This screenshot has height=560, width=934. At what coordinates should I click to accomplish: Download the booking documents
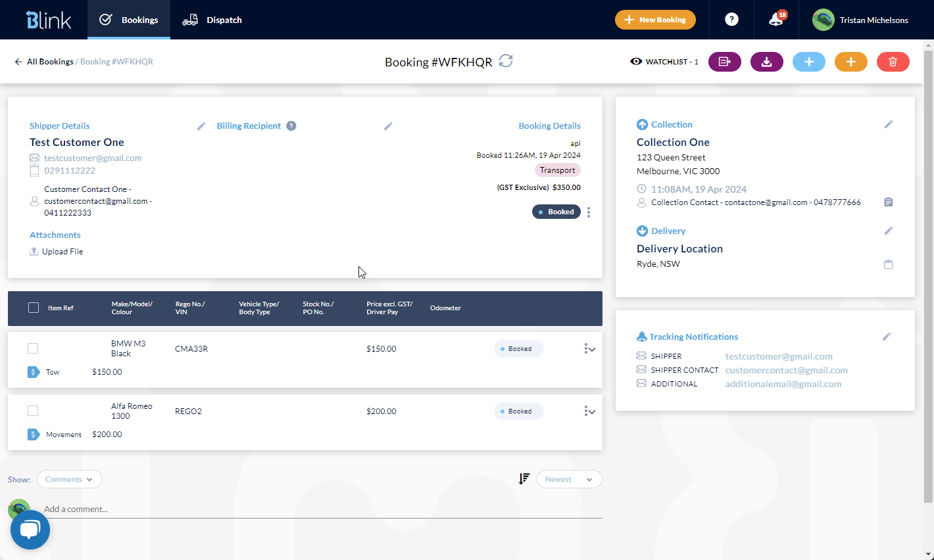click(766, 61)
